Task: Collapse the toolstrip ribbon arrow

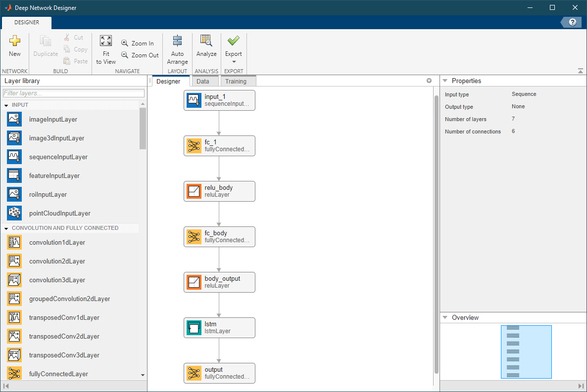Action: click(x=580, y=71)
